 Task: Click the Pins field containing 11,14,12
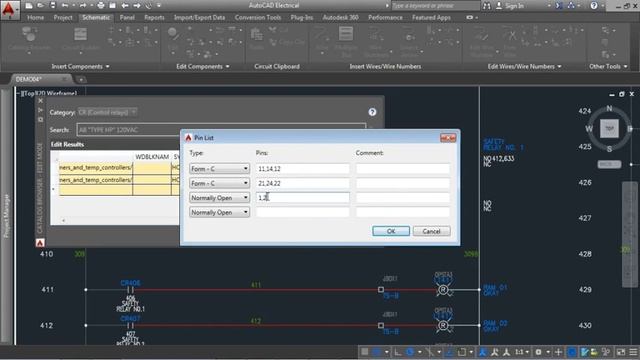click(302, 169)
